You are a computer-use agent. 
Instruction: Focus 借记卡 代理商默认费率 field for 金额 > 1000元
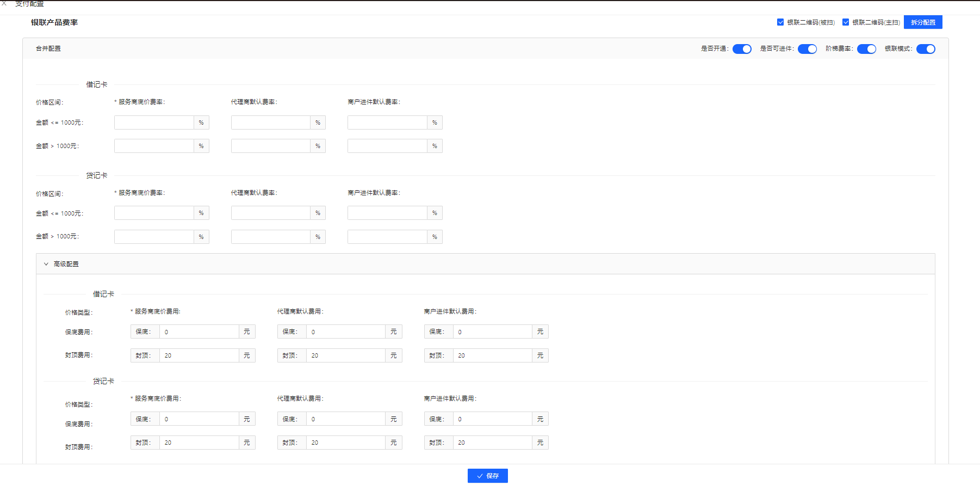(x=270, y=146)
